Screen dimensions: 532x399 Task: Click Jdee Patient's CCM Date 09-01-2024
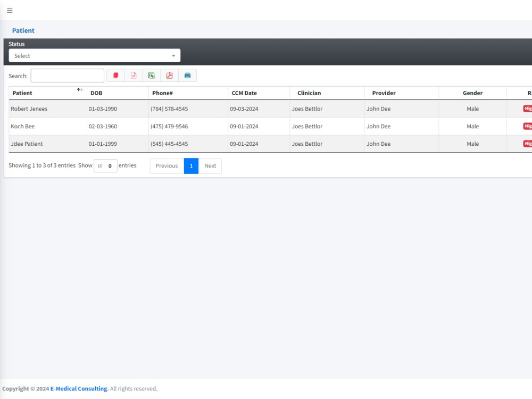(x=244, y=144)
